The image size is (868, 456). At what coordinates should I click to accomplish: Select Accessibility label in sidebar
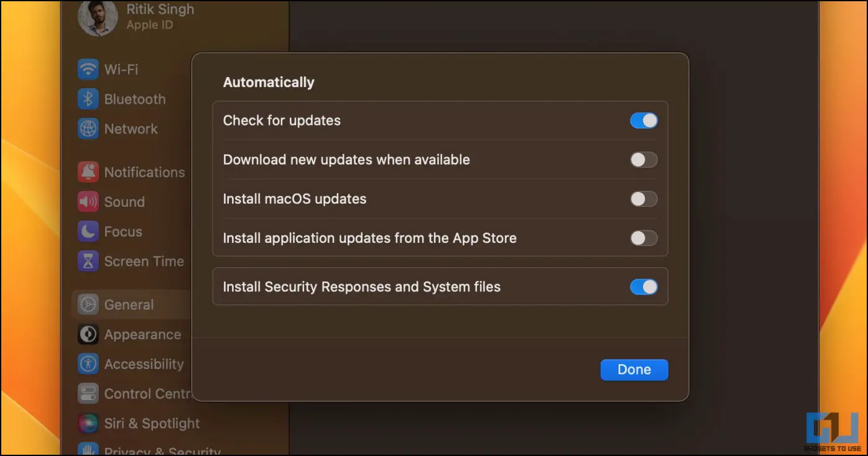144,364
